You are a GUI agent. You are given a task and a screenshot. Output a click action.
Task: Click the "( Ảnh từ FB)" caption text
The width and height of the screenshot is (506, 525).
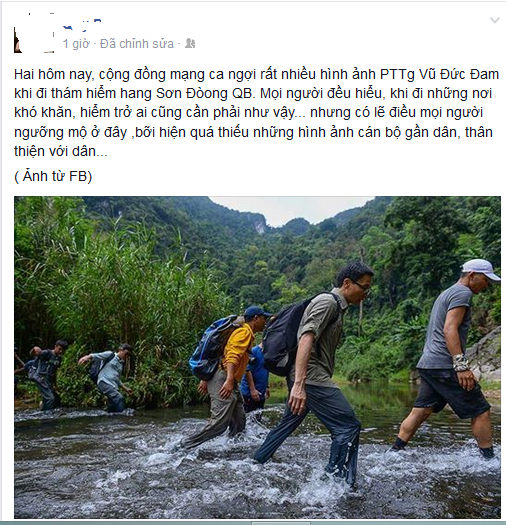pyautogui.click(x=53, y=176)
